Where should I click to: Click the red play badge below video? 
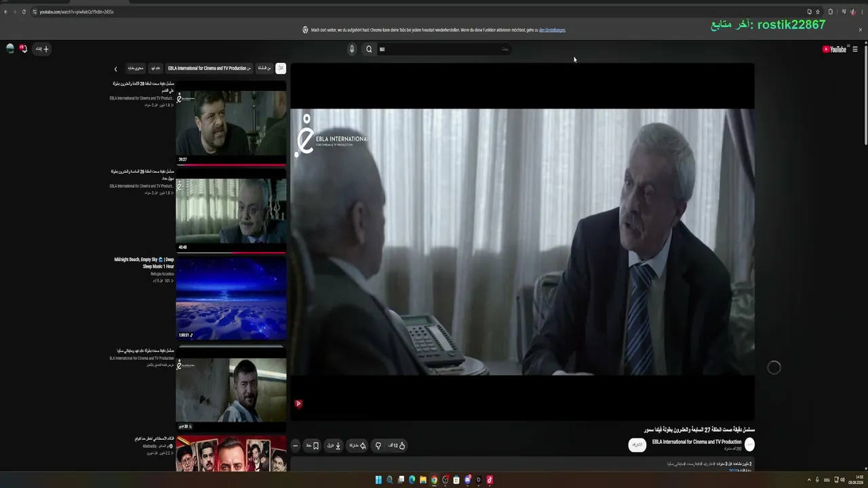pyautogui.click(x=298, y=404)
